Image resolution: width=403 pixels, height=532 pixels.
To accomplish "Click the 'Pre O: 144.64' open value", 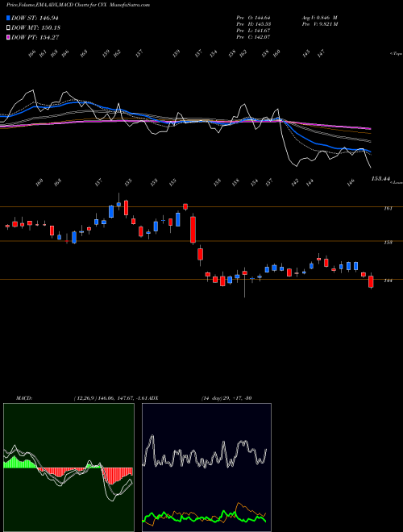I will tap(253, 18).
